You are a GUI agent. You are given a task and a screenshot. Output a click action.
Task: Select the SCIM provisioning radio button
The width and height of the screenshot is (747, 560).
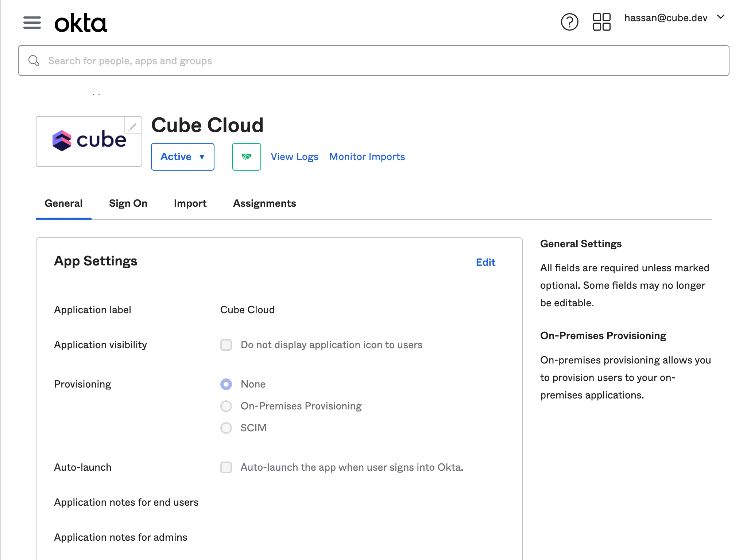226,428
